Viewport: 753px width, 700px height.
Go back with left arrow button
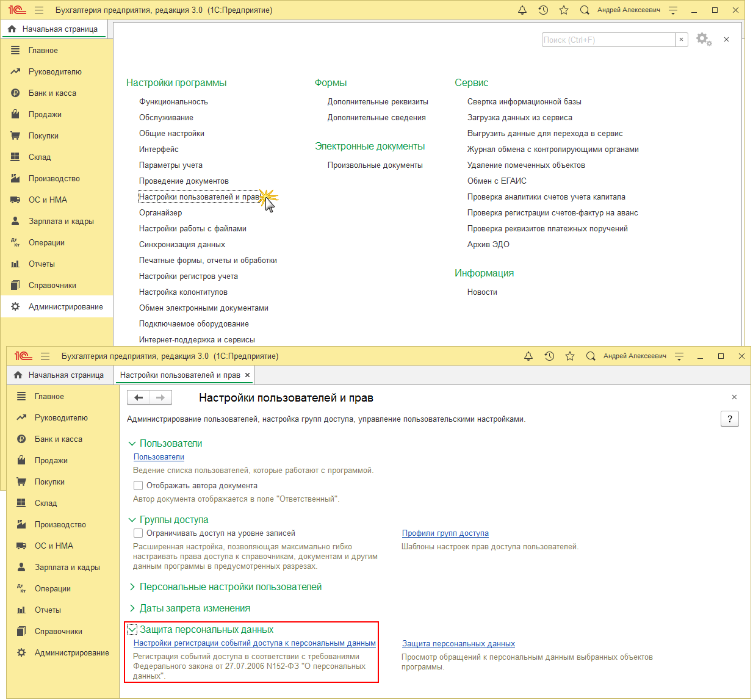139,398
